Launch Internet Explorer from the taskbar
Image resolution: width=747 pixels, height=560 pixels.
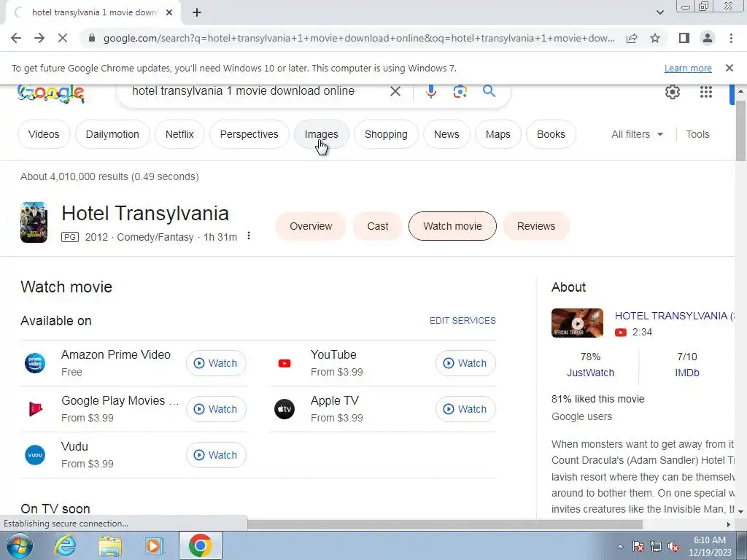point(65,545)
